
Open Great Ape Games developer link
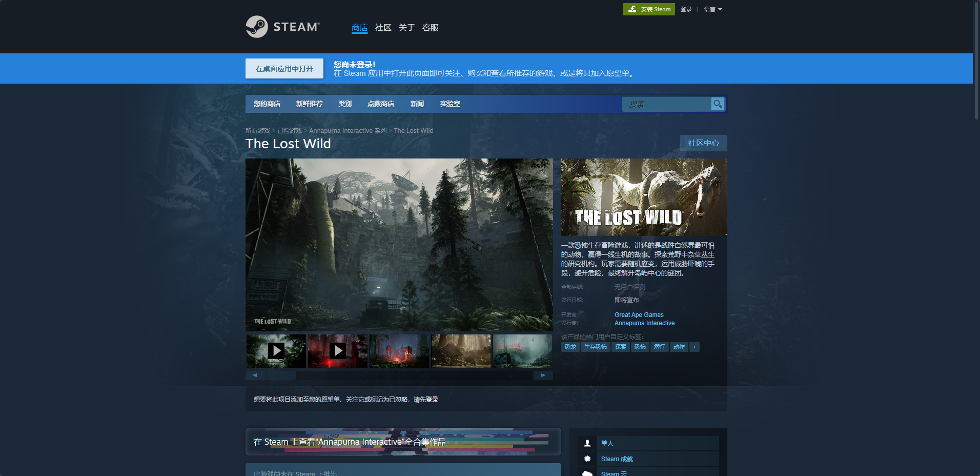point(639,315)
